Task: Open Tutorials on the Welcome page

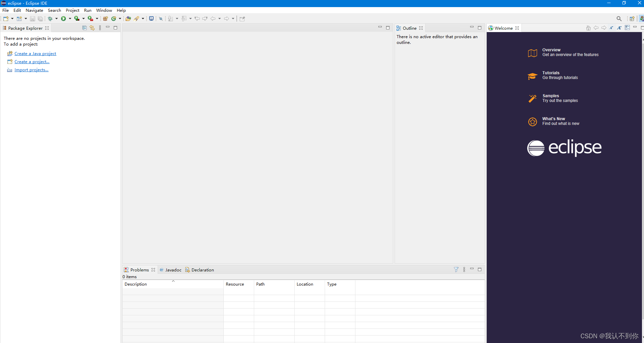Action: [x=553, y=75]
